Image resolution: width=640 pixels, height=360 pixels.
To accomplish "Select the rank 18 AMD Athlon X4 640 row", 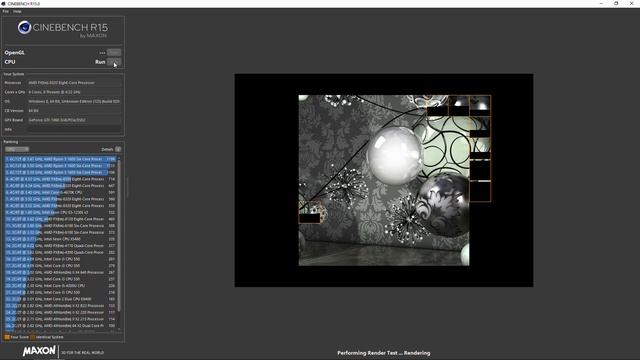I will [x=60, y=272].
